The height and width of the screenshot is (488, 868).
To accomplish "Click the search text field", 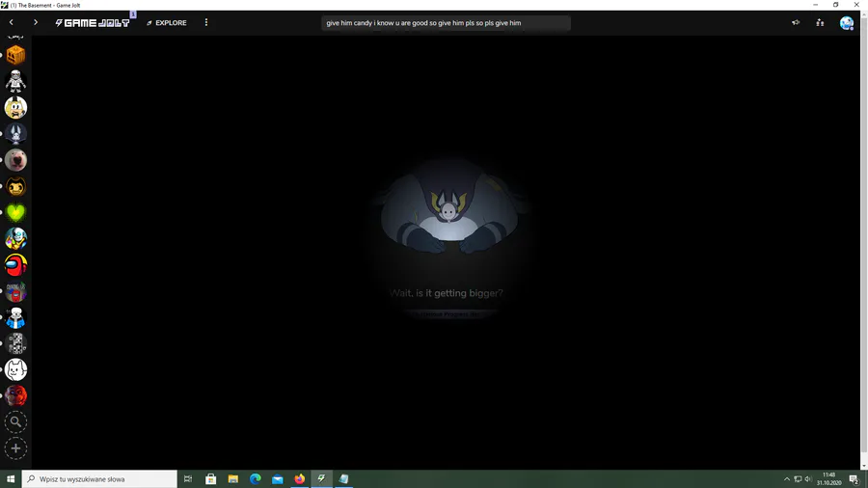I will click(x=446, y=23).
